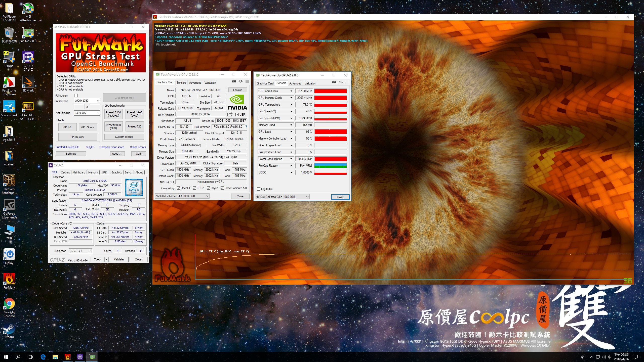The width and height of the screenshot is (644, 362).
Task: Open Online scores link
Action: click(x=138, y=147)
